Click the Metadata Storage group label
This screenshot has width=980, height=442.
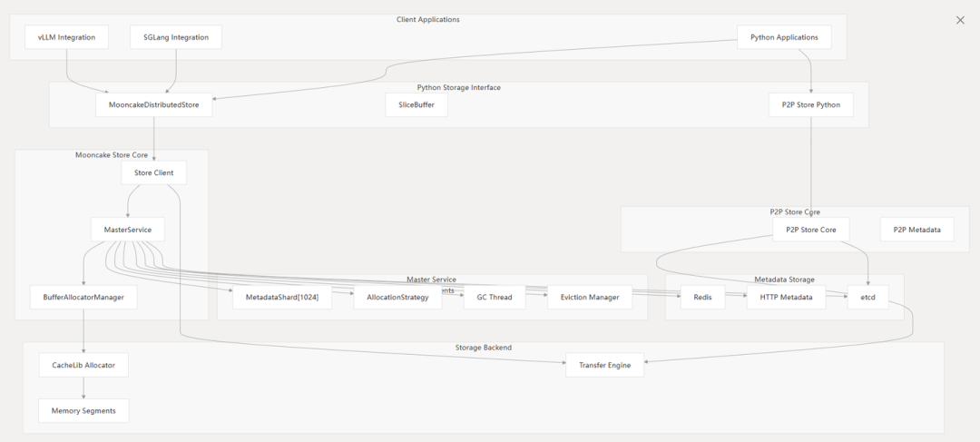pyautogui.click(x=784, y=280)
